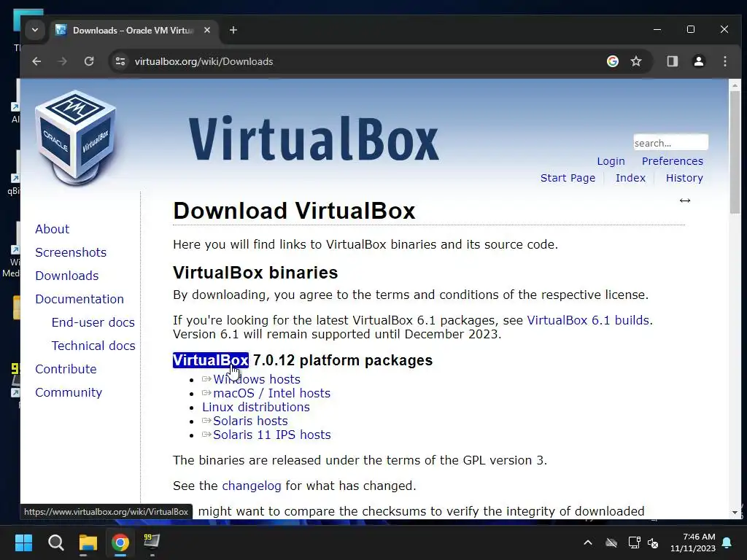The image size is (747, 560).
Task: Open the Chrome side panel
Action: point(672,61)
